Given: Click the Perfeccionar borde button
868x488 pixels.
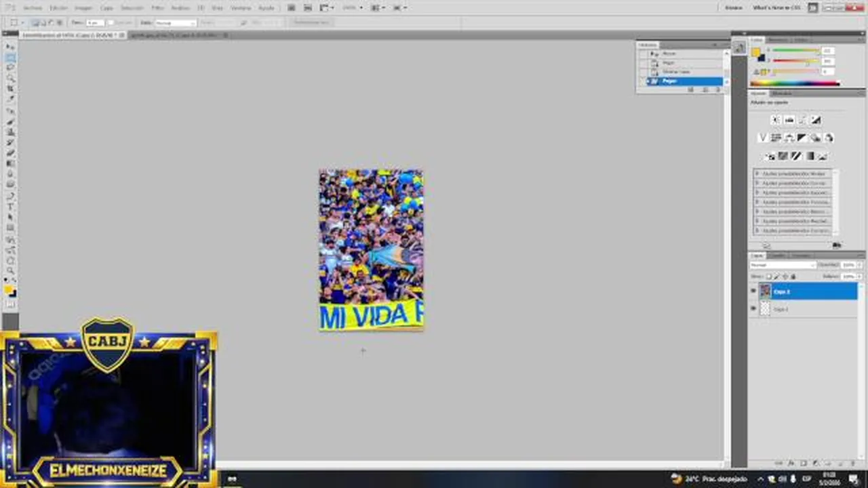Looking at the screenshot, I should tap(313, 22).
